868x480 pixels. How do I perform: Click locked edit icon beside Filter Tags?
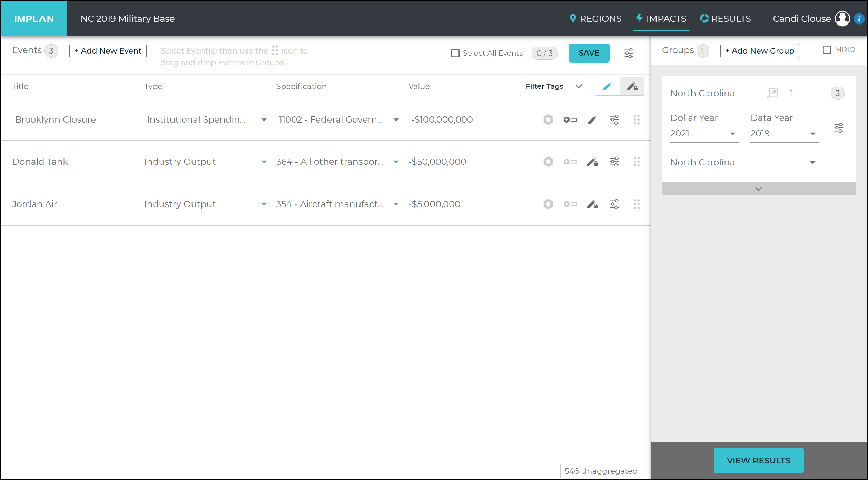click(x=632, y=86)
